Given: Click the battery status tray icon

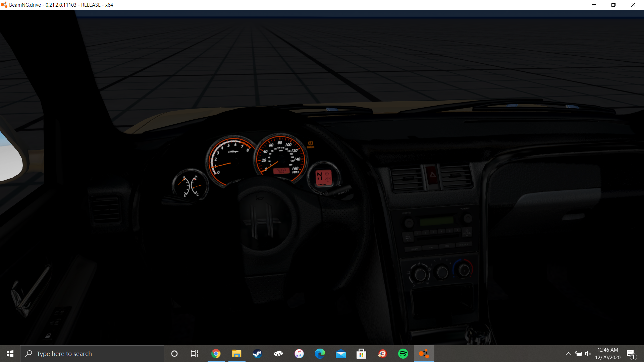Looking at the screenshot, I should [x=579, y=354].
